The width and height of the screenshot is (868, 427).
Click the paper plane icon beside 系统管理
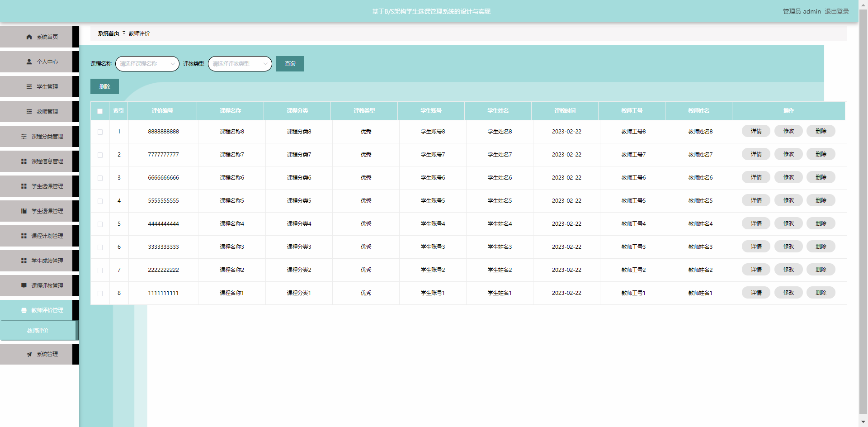point(29,354)
